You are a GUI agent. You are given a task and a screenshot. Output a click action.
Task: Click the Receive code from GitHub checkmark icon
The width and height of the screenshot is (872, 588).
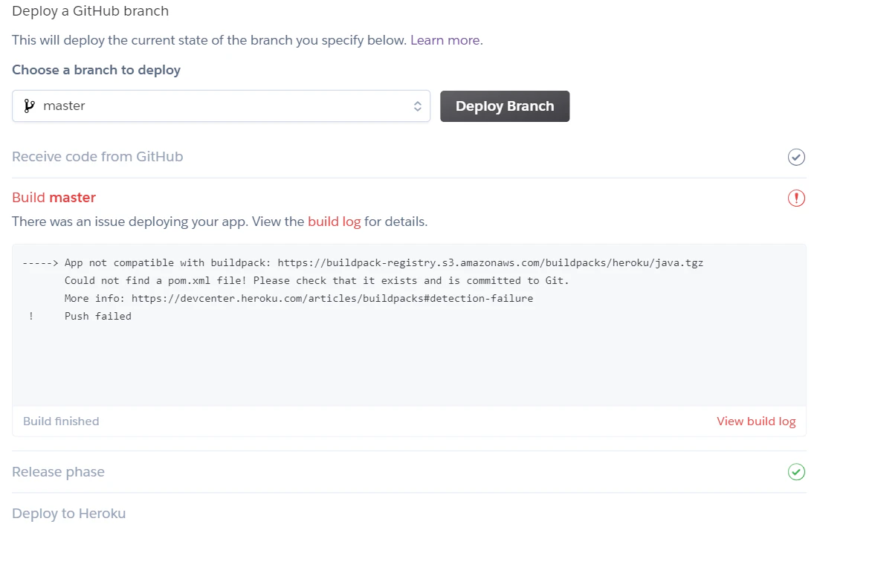tap(796, 157)
